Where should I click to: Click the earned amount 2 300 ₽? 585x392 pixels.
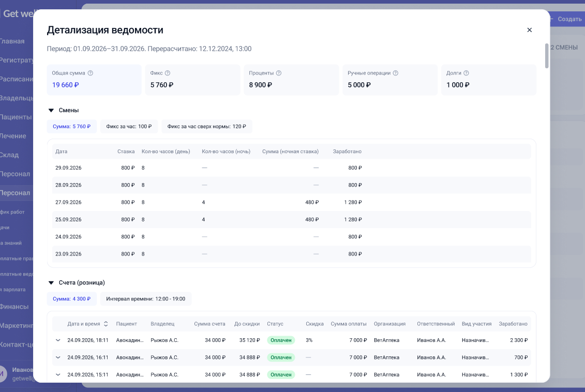pos(519,340)
